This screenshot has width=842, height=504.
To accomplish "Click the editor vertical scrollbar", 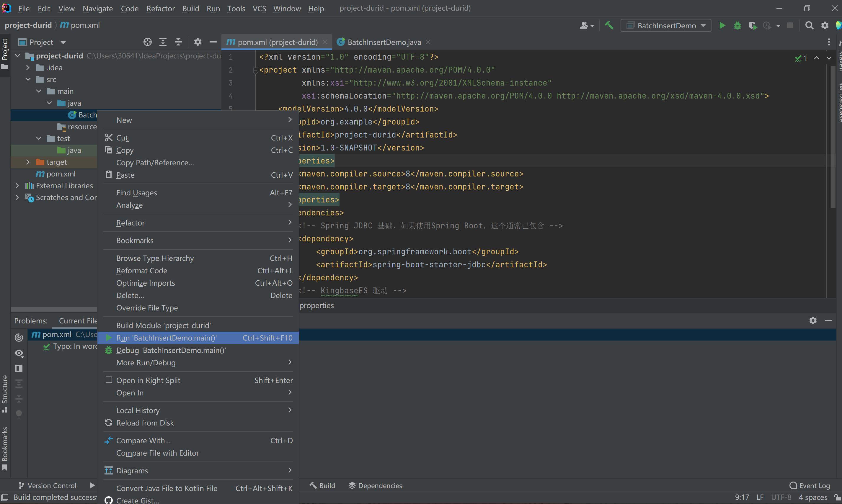I will click(x=833, y=136).
